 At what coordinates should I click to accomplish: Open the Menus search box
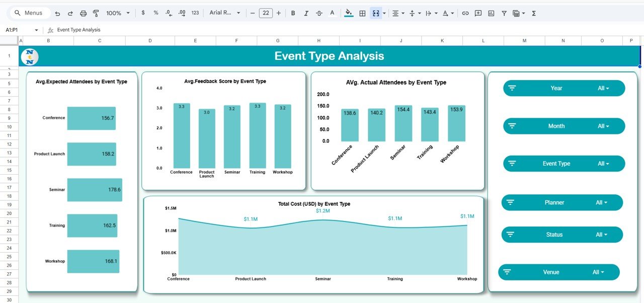(29, 13)
